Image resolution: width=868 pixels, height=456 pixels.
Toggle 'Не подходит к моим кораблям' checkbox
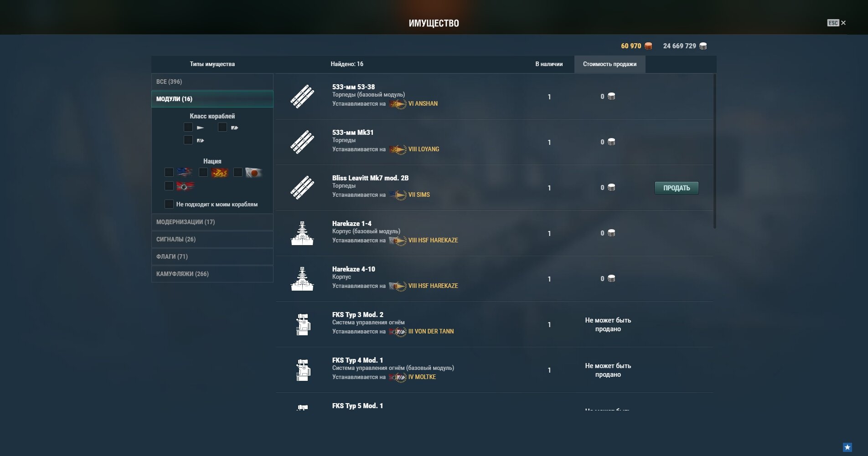coord(169,204)
